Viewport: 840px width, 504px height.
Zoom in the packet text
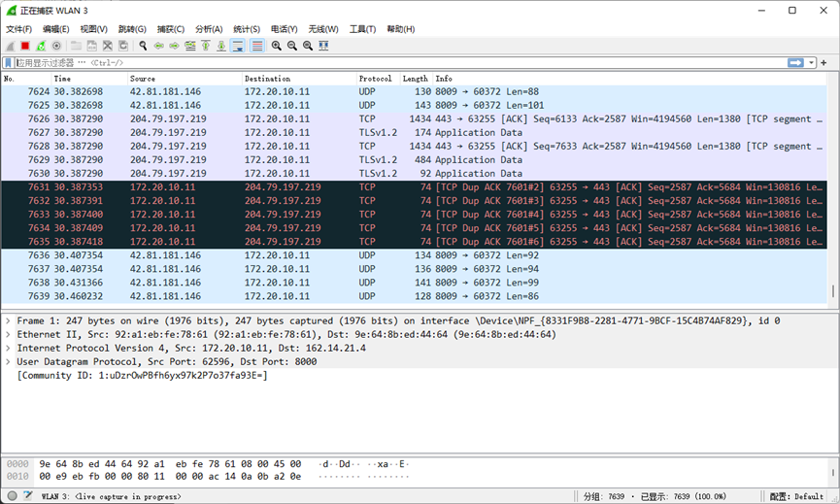[x=277, y=46]
